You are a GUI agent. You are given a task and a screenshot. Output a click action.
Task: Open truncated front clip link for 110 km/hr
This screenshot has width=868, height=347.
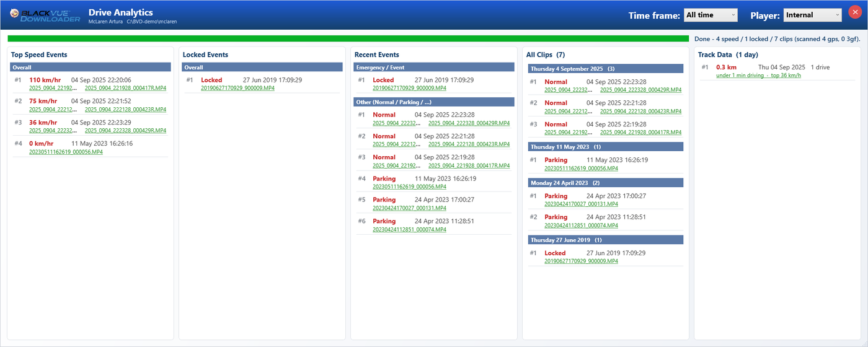[x=52, y=88]
